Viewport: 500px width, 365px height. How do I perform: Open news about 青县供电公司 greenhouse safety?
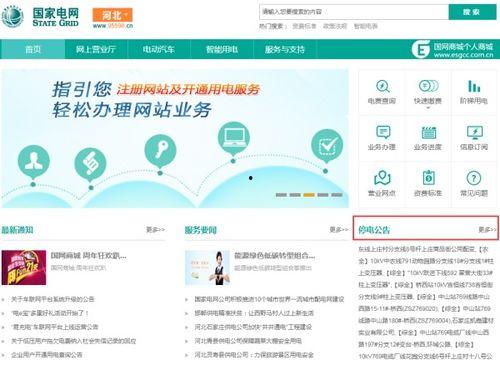[x=248, y=341]
